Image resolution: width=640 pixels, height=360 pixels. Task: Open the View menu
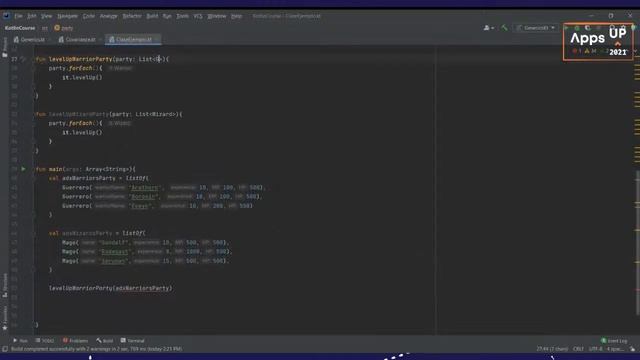click(x=47, y=16)
